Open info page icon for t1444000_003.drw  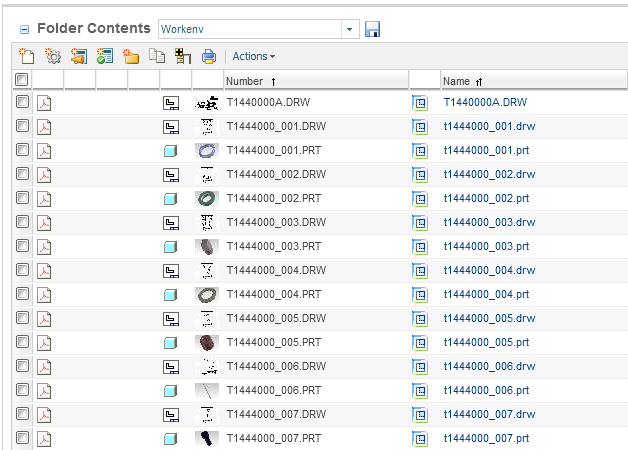coord(420,223)
